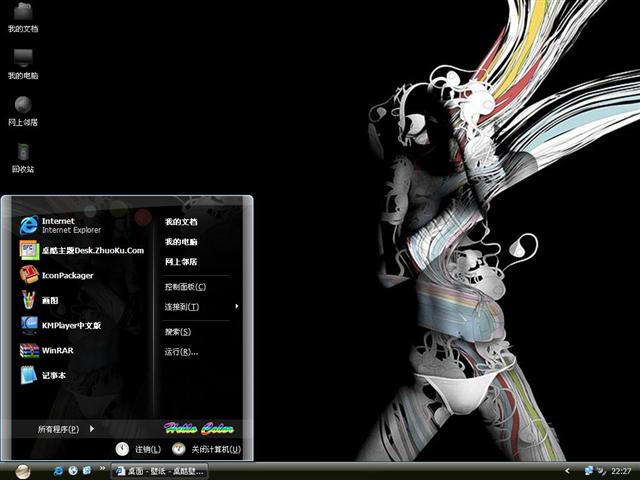Open 我的文档 in start menu right pane

181,222
